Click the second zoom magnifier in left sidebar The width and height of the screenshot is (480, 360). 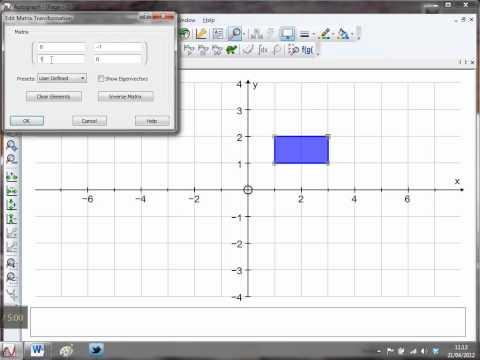[12, 159]
